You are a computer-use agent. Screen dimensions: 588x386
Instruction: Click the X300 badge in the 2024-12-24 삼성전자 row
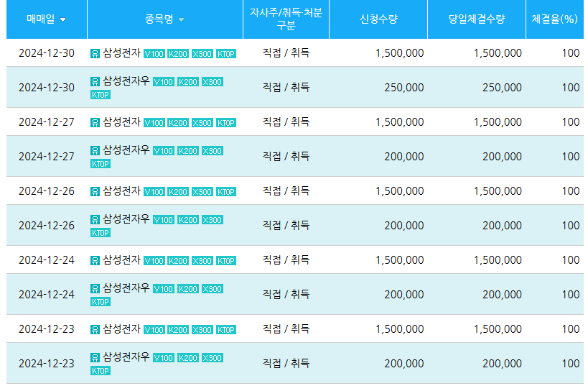click(202, 261)
